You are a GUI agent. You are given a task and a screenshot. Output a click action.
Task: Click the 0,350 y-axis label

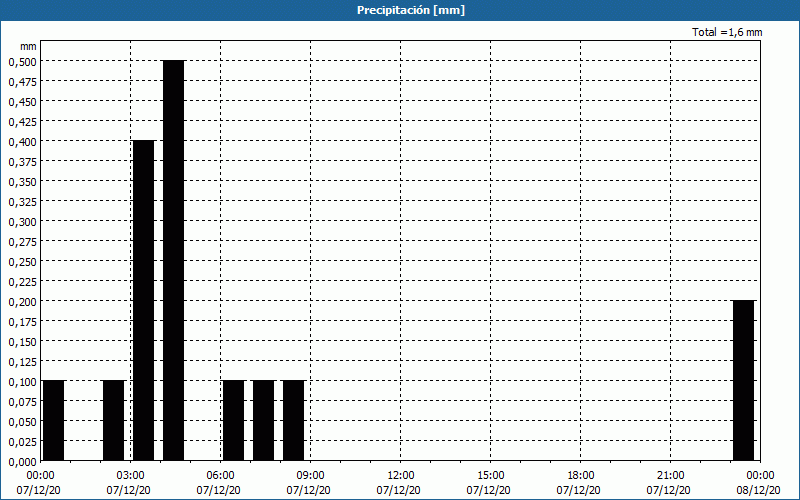point(22,182)
